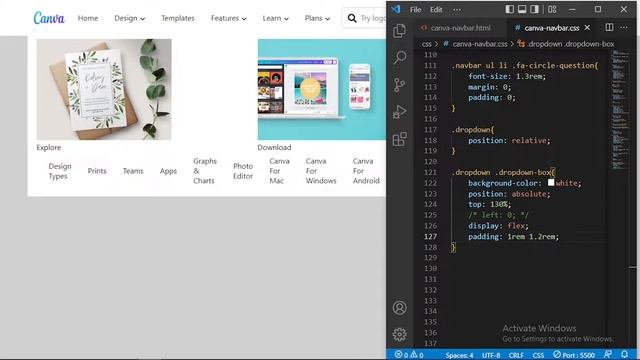Click the 'Download' caption text
Screen dimensions: 640x360
coord(274,147)
